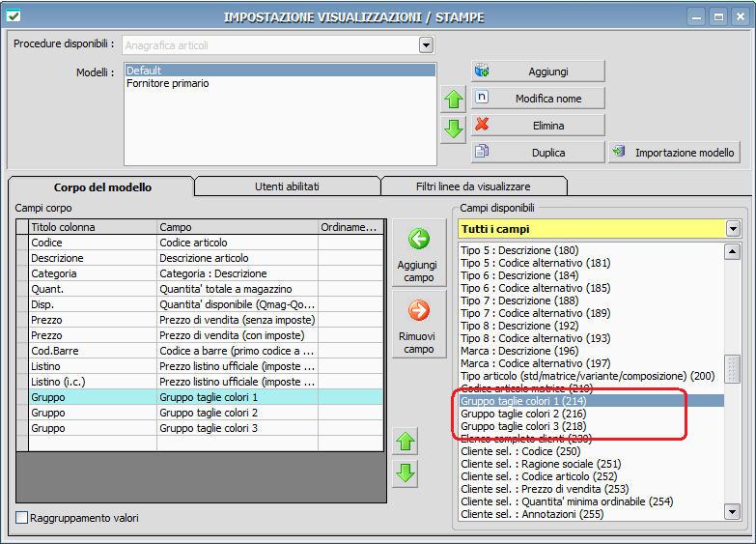Move field down with green arrow beside Campi corpo
Viewport: 756px width, 544px height.
[x=406, y=473]
